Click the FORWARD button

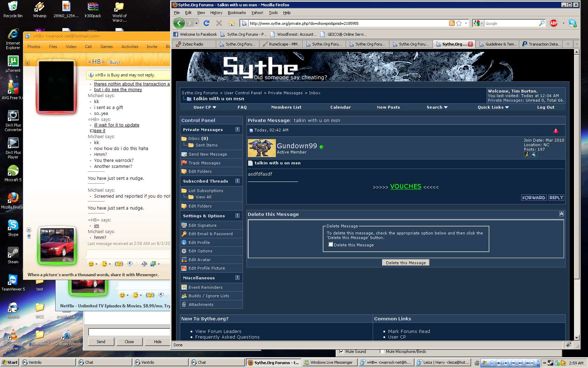(534, 198)
